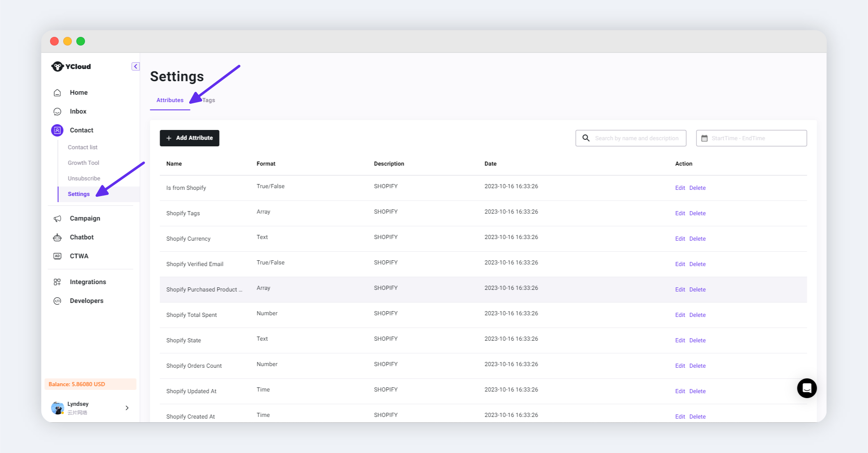Image resolution: width=868 pixels, height=453 pixels.
Task: Open the live chat support bubble
Action: click(806, 388)
